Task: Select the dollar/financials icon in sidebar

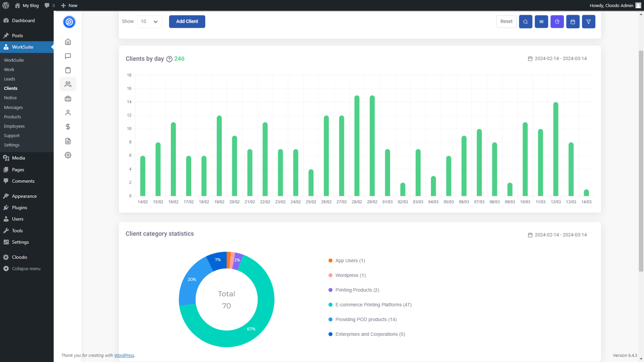Action: click(x=68, y=127)
